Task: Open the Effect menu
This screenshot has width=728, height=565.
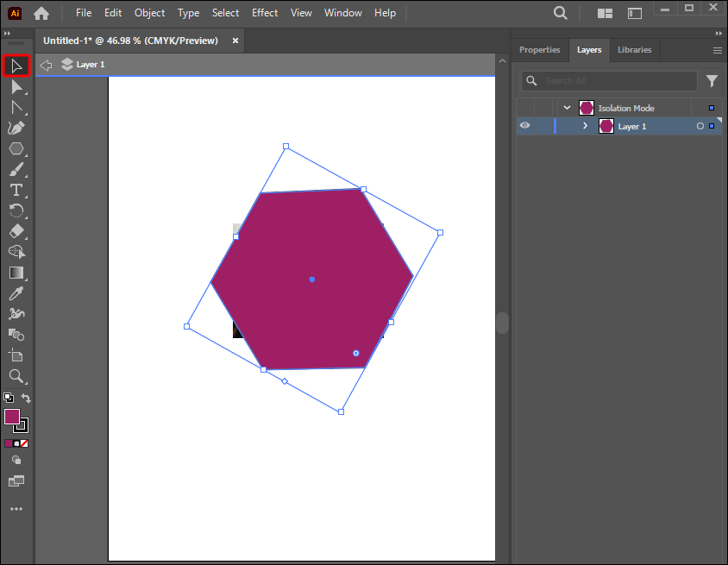Action: click(x=265, y=13)
